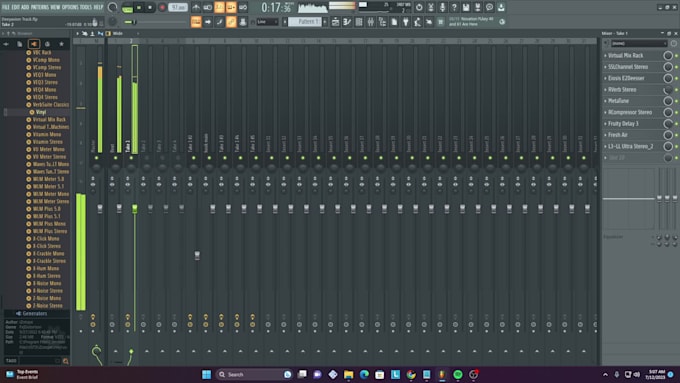This screenshot has width=680, height=383.
Task: Toggle the RVerb Stereo effect enable LED
Action: tap(676, 90)
